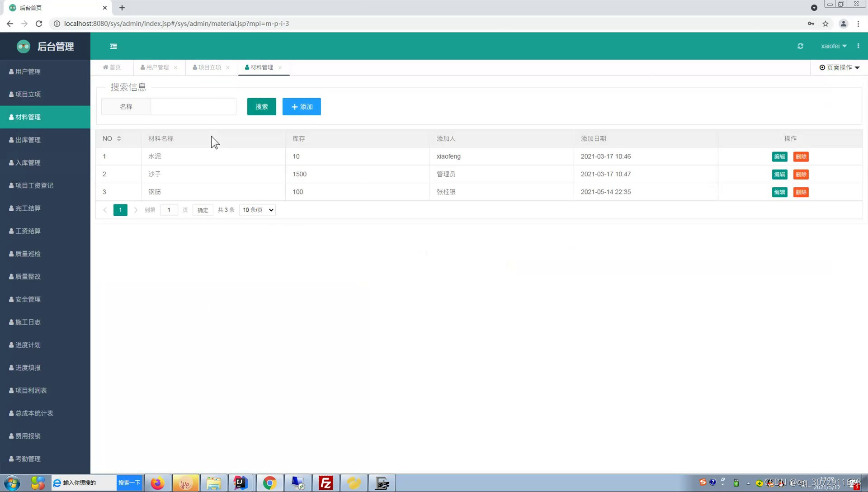The width and height of the screenshot is (868, 492).
Task: Open the file explorer taskbar icon
Action: pyautogui.click(x=213, y=483)
